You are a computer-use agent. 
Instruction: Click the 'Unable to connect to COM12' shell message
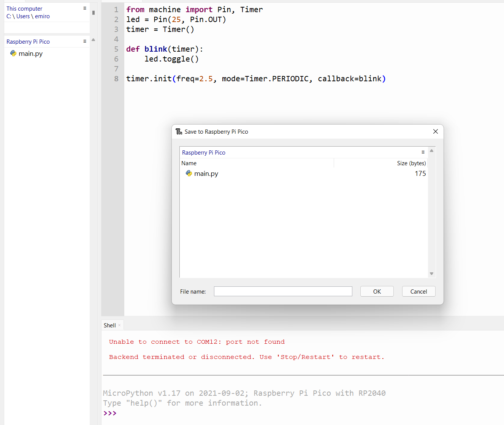[197, 342]
